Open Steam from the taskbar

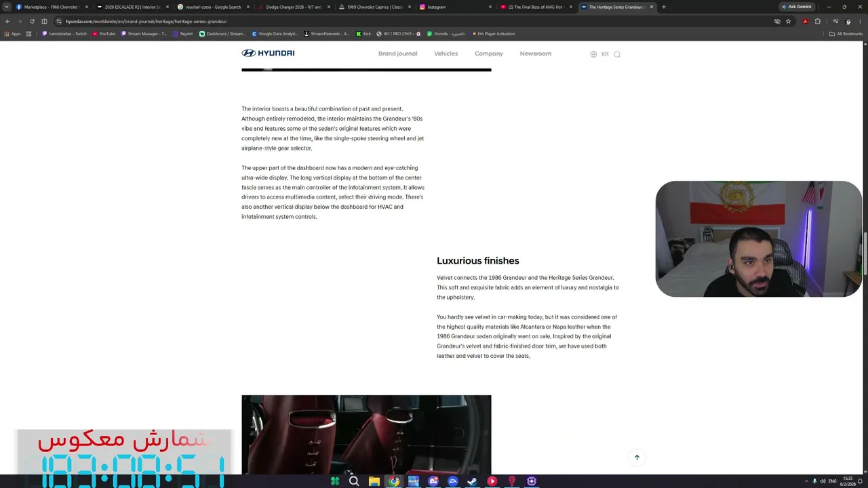473,481
